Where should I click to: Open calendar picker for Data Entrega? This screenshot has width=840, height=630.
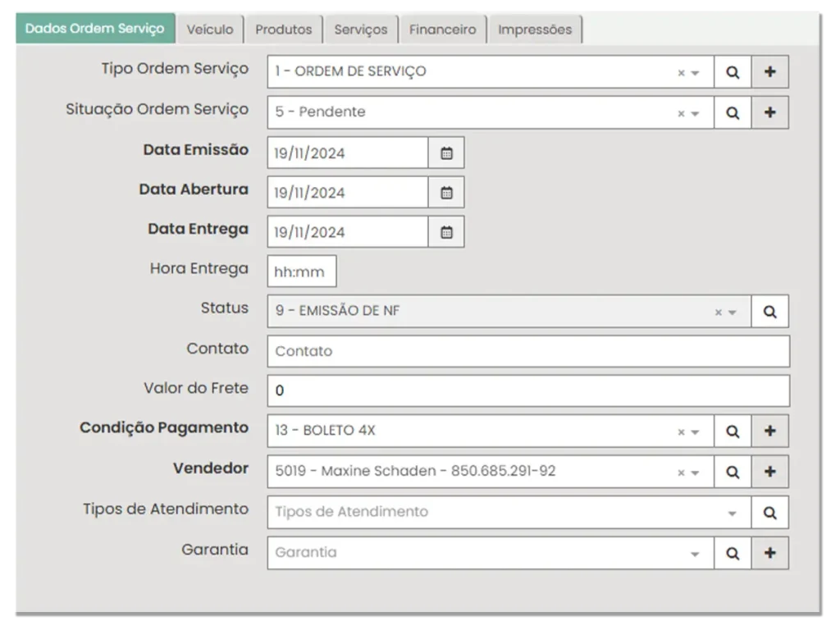[446, 232]
